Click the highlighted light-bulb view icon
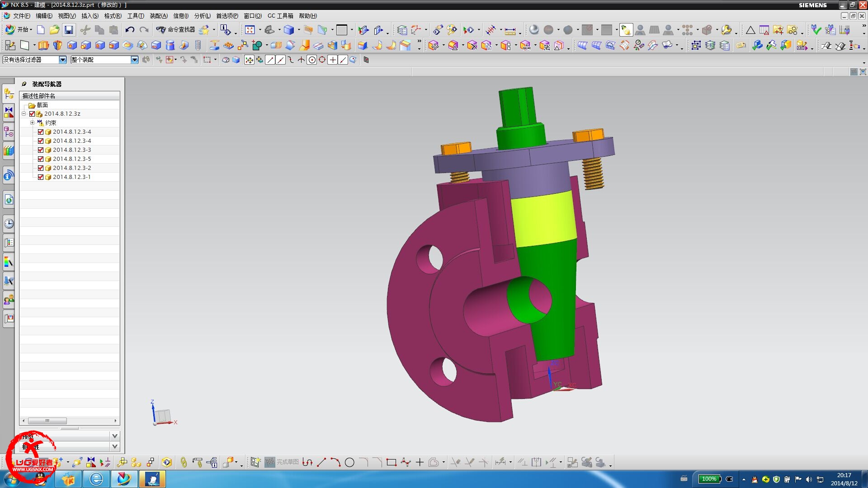The image size is (868, 488). (x=626, y=30)
